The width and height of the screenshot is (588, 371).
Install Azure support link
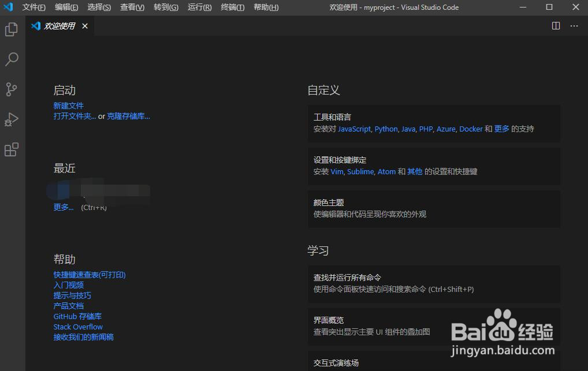(x=446, y=129)
